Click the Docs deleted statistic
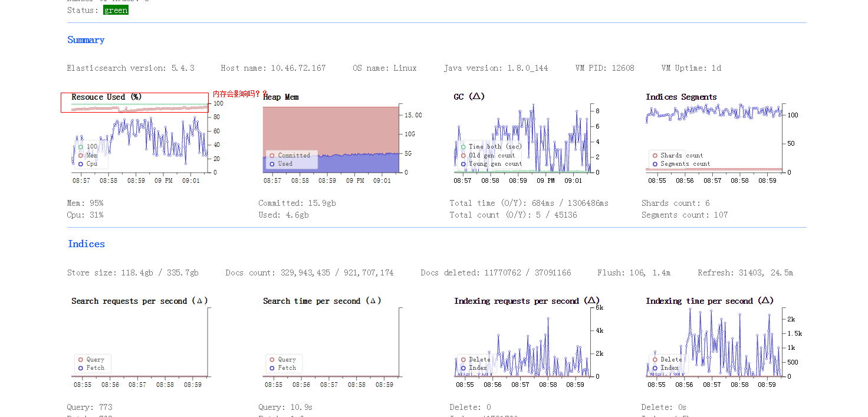 496,273
